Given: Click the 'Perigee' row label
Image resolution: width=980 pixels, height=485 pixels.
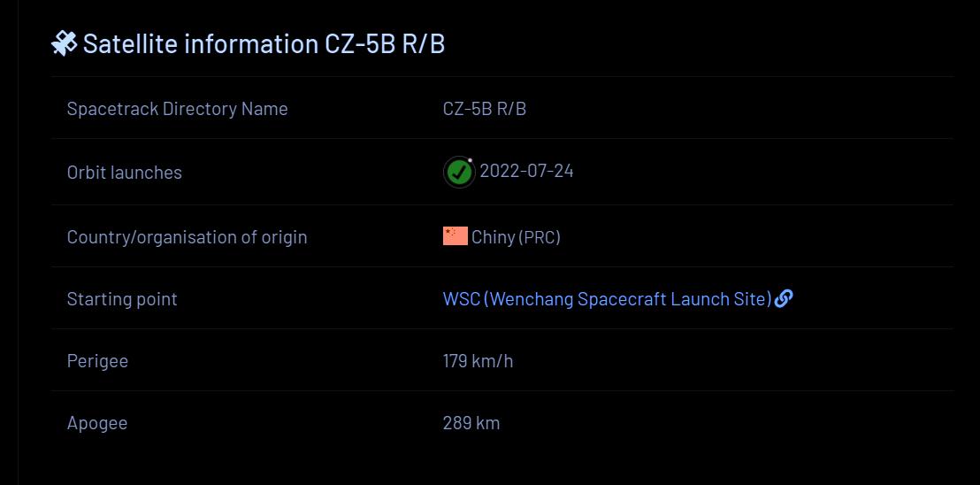Looking at the screenshot, I should pyautogui.click(x=97, y=361).
